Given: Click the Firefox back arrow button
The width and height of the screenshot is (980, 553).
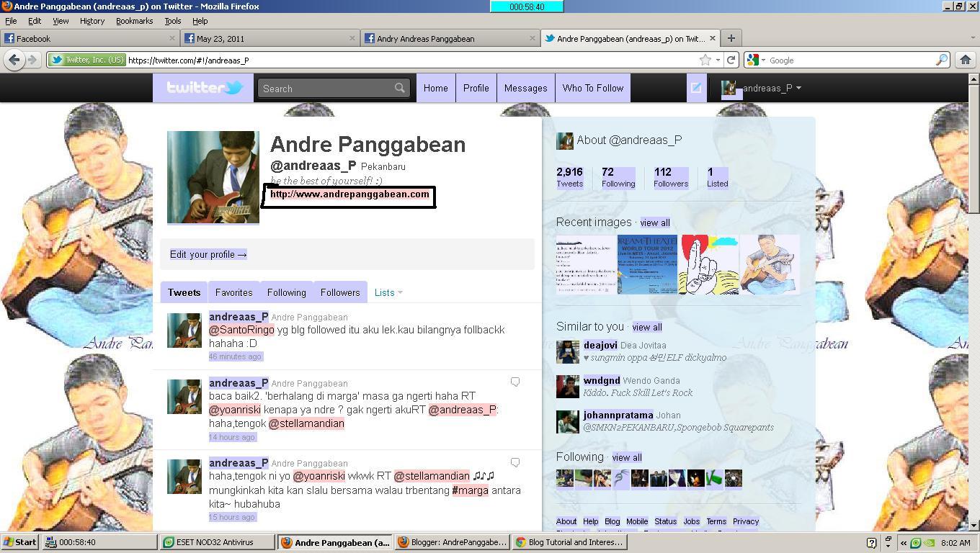Looking at the screenshot, I should [x=14, y=60].
